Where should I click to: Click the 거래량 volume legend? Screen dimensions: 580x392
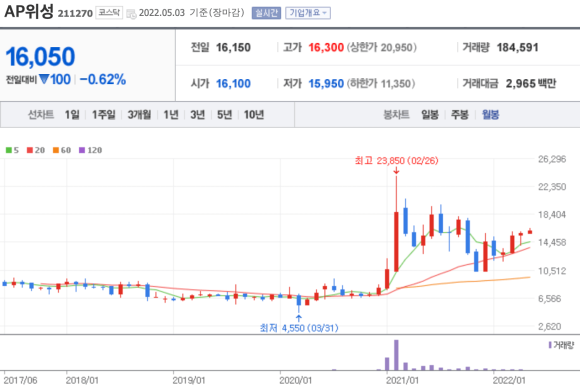coord(561,345)
